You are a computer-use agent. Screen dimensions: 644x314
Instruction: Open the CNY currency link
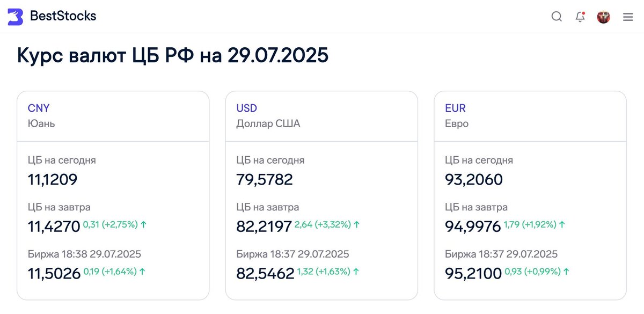tap(39, 108)
